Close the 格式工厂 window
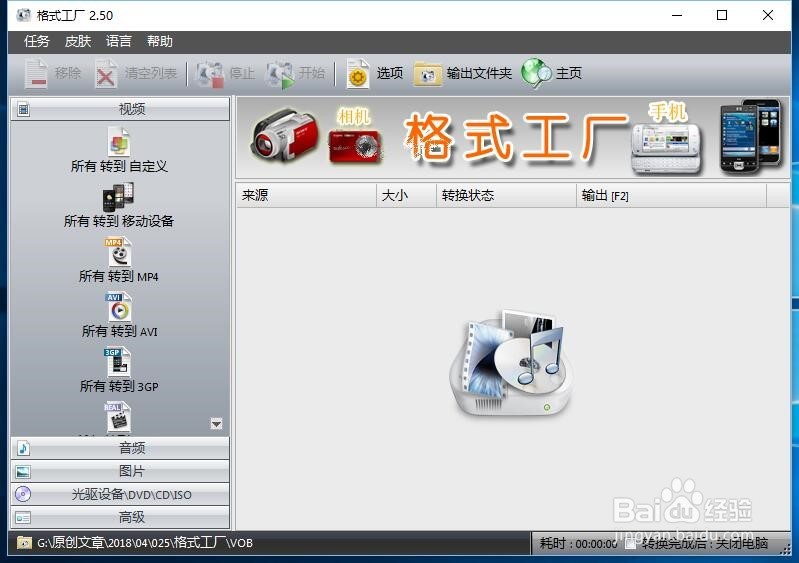The height and width of the screenshot is (563, 799). (767, 15)
